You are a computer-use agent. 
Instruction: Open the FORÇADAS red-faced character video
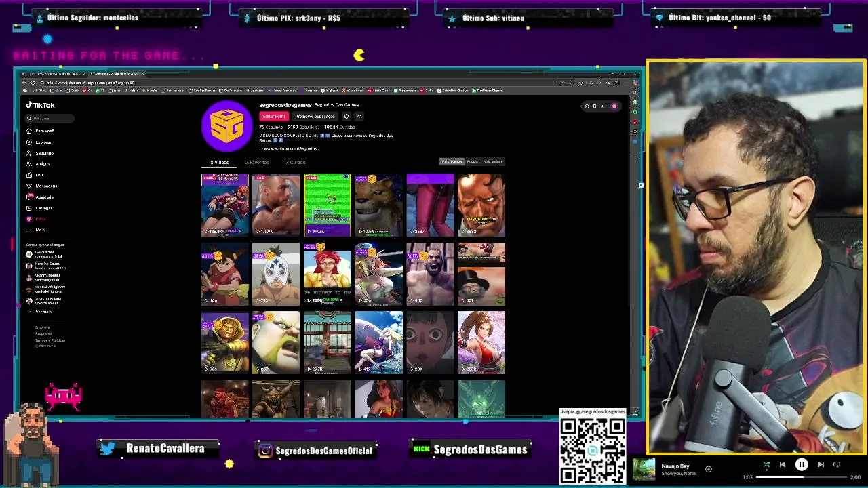click(x=481, y=205)
